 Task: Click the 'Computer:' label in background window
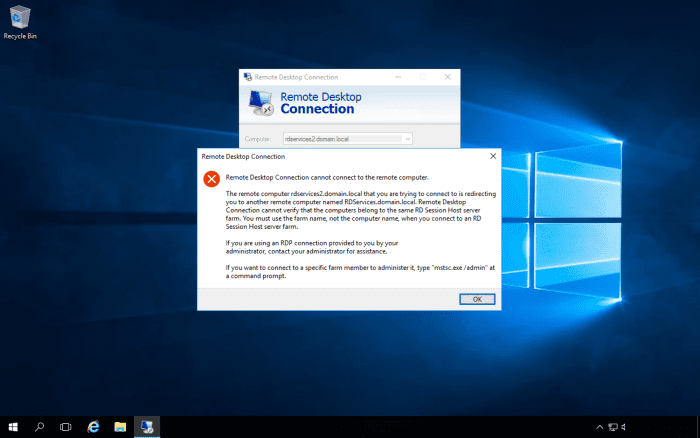258,139
